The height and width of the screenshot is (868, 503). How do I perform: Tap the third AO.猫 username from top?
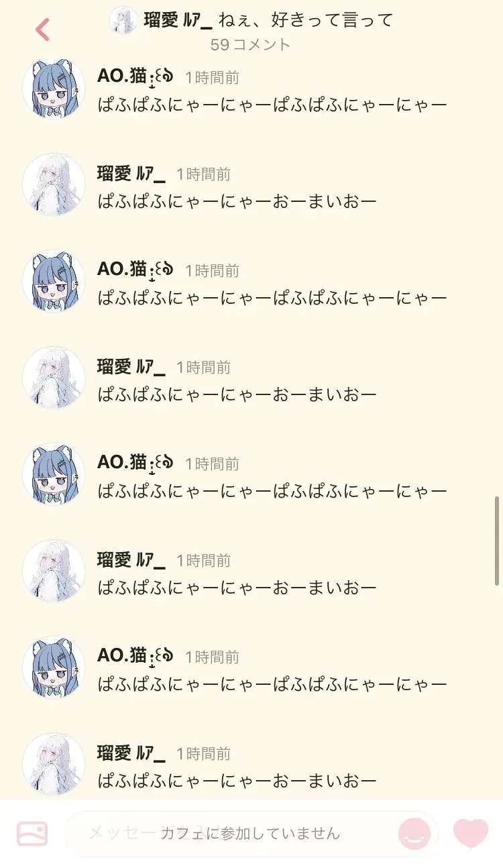pyautogui.click(x=135, y=464)
